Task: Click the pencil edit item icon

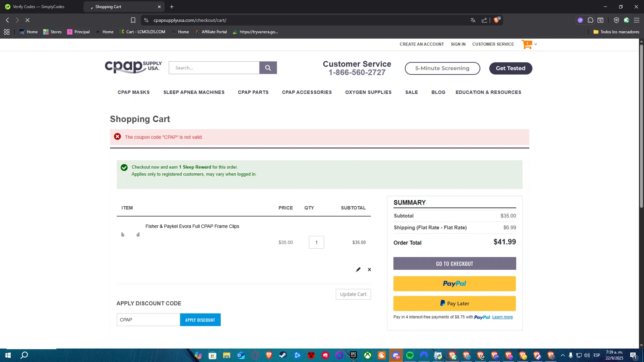Action: coord(358,269)
